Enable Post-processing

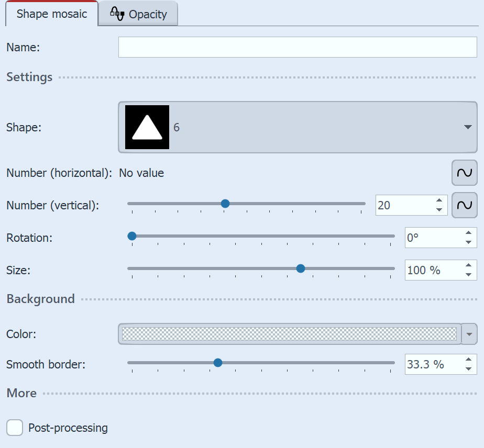click(14, 428)
